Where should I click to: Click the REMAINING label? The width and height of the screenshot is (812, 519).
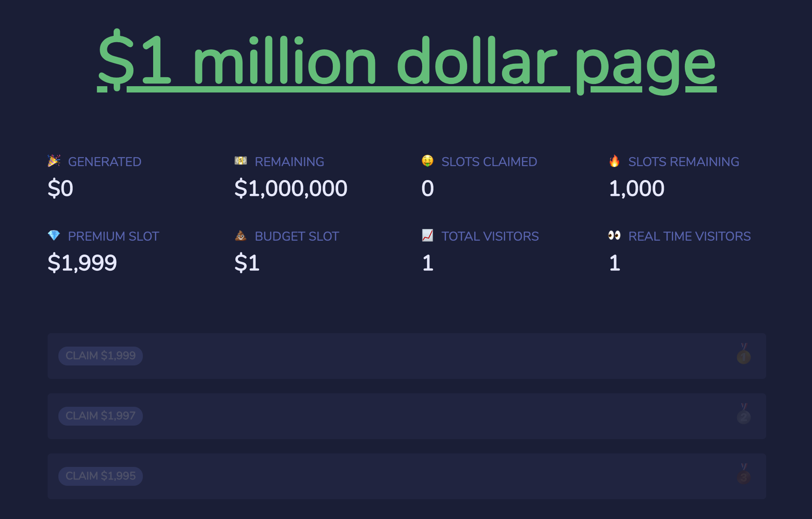click(289, 162)
